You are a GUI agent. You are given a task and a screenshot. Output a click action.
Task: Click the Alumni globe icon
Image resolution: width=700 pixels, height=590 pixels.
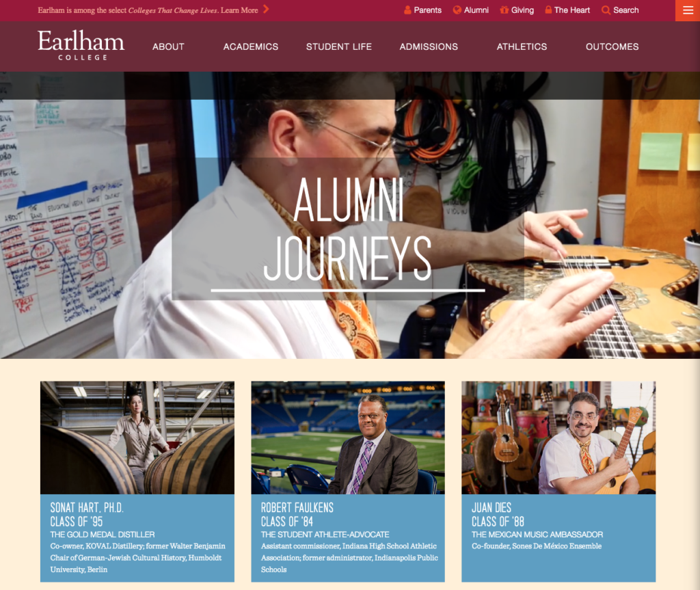(x=457, y=10)
